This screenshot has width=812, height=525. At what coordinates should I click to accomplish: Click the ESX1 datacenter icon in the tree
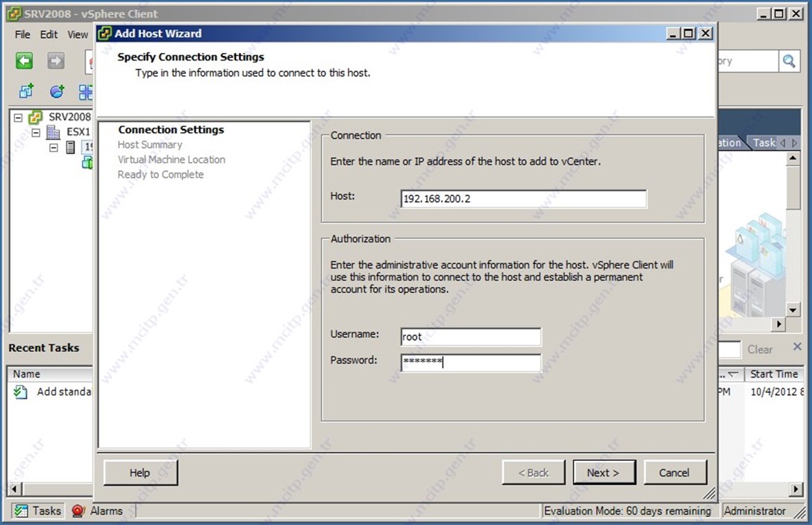[53, 133]
